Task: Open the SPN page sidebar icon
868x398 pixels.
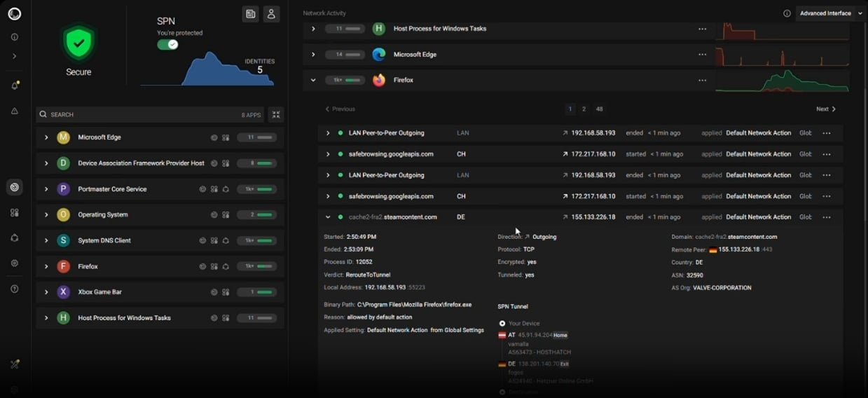Action: pyautogui.click(x=15, y=238)
